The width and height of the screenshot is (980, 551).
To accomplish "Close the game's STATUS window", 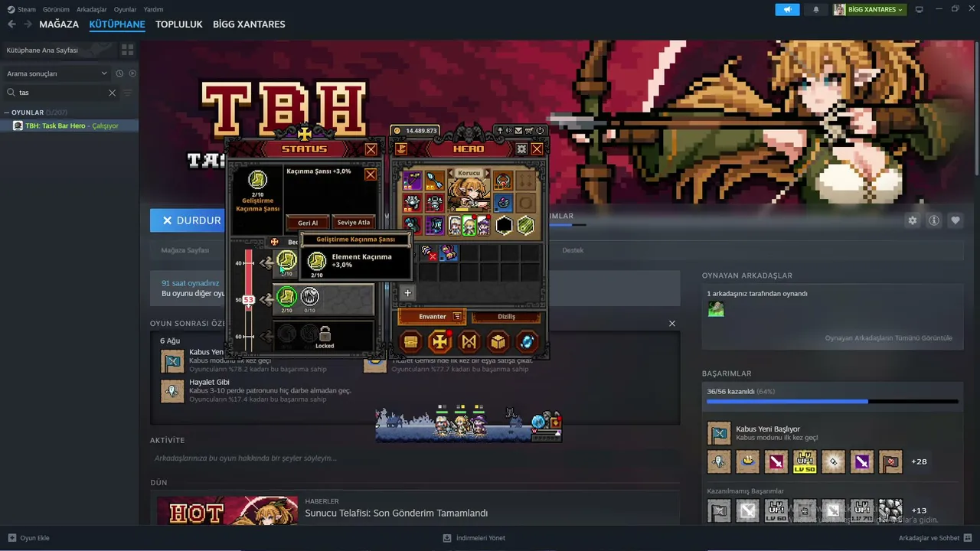I will [371, 149].
